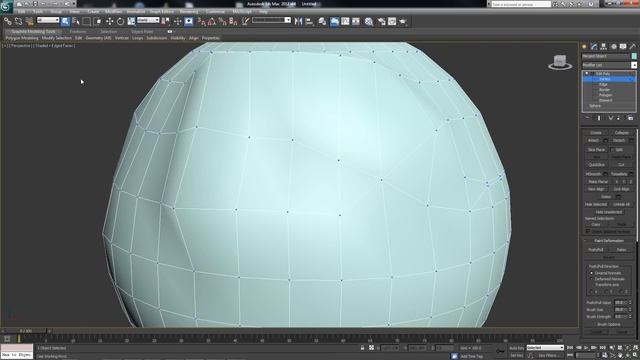640x360 pixels.
Task: Toggle Window/Crossing selection mode
Action: pos(98,21)
